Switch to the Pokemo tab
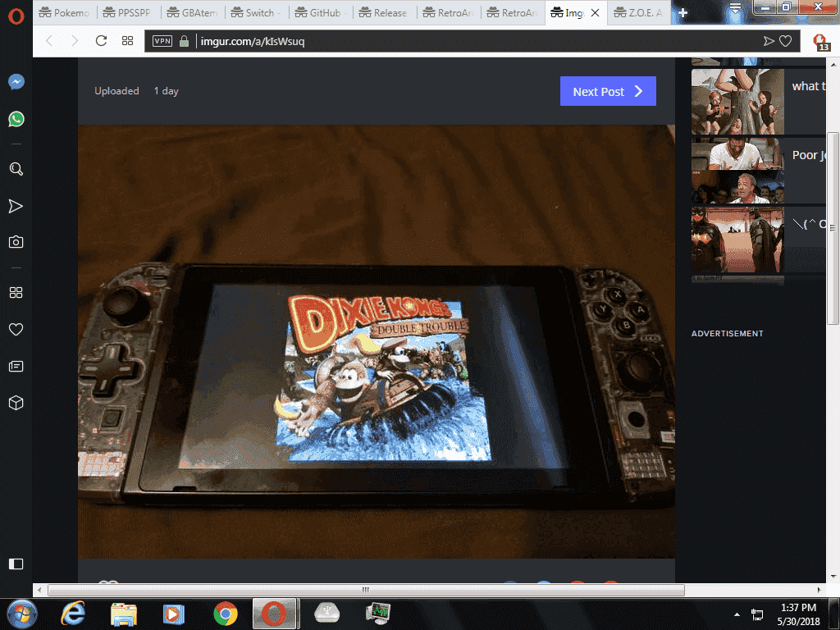This screenshot has height=630, width=840. click(x=64, y=13)
